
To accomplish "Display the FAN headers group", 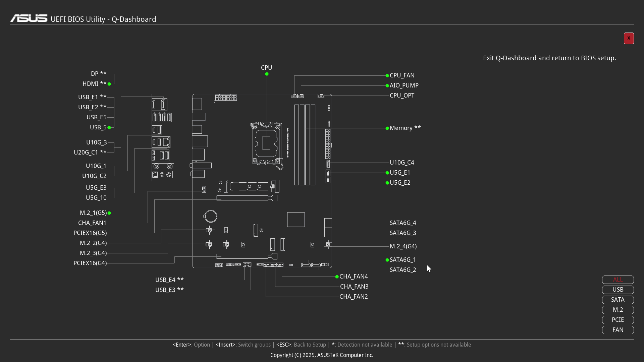I will (x=618, y=330).
